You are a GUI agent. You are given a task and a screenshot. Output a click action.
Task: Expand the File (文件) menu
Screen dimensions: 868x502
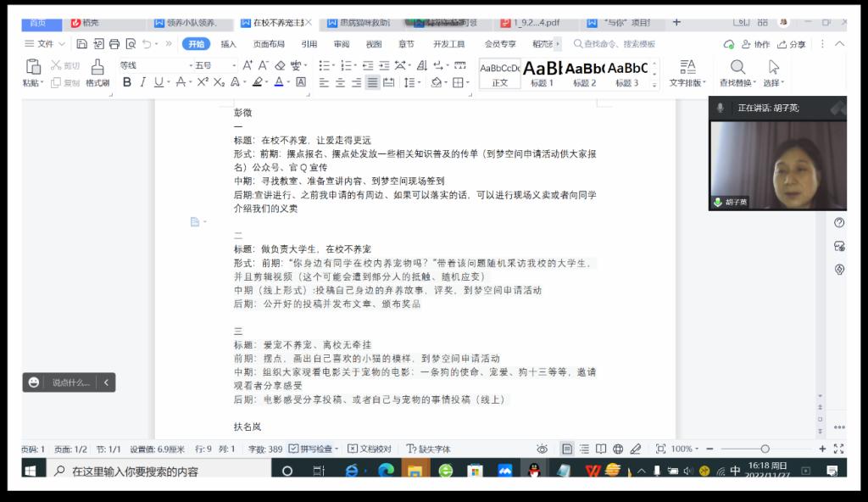click(x=40, y=44)
